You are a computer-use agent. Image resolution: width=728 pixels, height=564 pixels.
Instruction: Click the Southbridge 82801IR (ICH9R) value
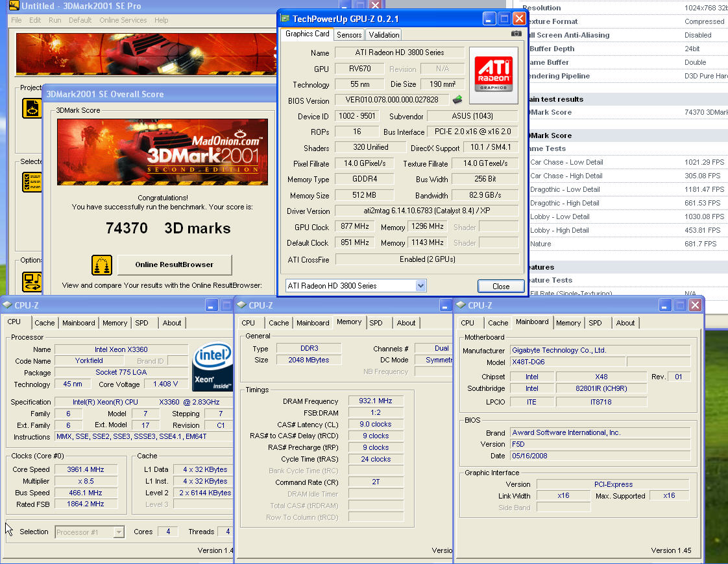click(x=601, y=388)
